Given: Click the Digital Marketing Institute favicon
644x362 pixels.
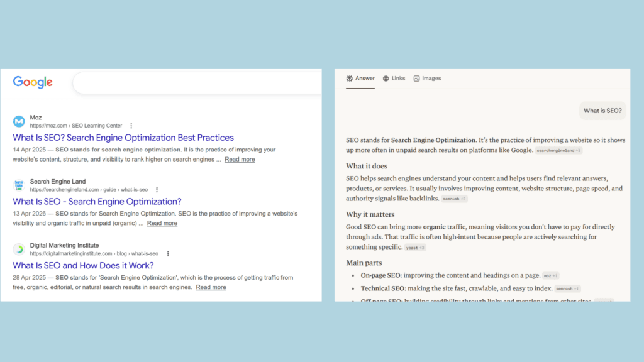Looking at the screenshot, I should click(x=19, y=249).
